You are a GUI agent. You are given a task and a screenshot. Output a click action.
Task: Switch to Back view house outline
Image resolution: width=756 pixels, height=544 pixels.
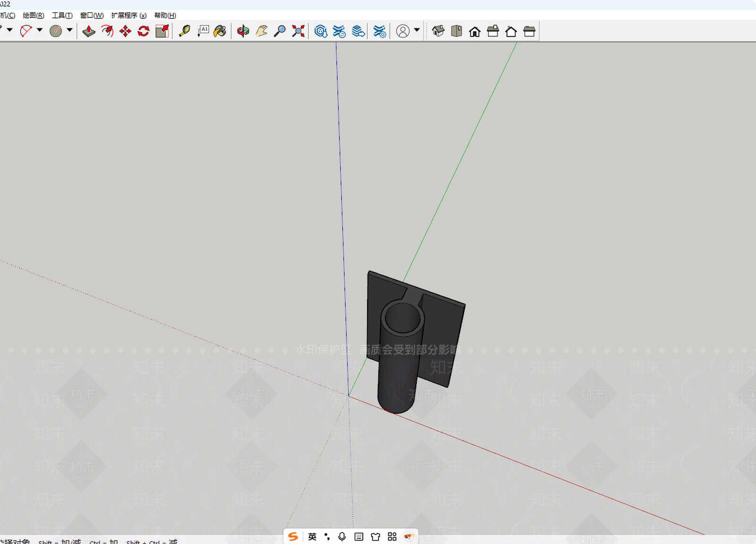click(x=511, y=32)
